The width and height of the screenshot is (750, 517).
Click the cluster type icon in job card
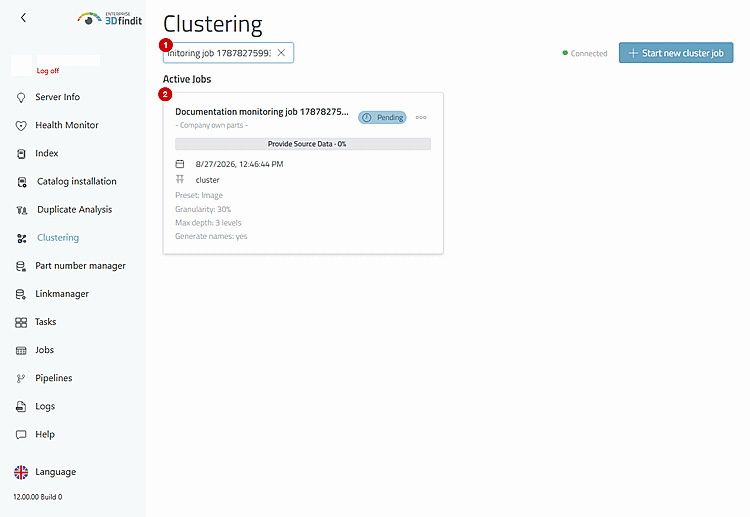180,179
